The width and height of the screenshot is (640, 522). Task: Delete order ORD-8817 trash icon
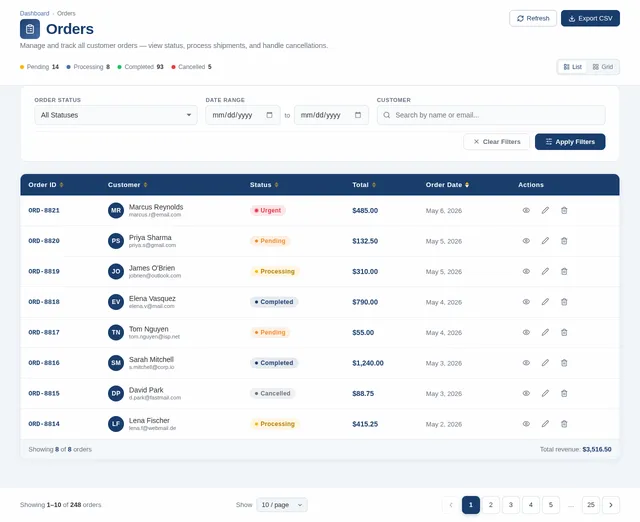[x=564, y=332]
